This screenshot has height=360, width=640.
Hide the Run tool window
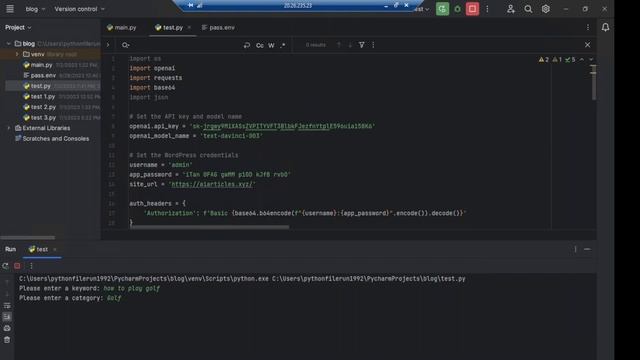pyautogui.click(x=587, y=249)
